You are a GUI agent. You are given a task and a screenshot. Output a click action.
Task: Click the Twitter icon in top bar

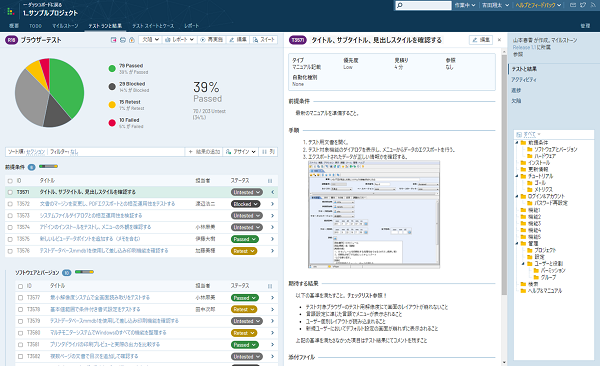pyautogui.click(x=583, y=5)
